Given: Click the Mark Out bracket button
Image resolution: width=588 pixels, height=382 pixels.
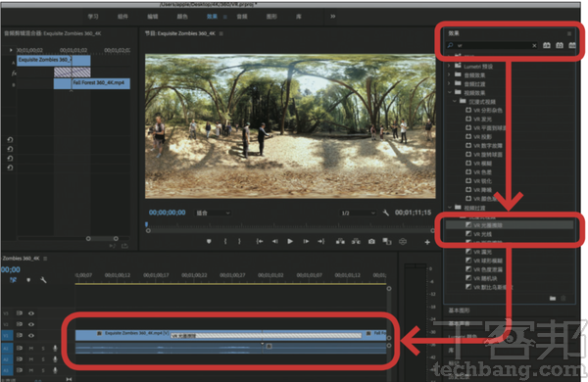Looking at the screenshot, I should (x=239, y=241).
